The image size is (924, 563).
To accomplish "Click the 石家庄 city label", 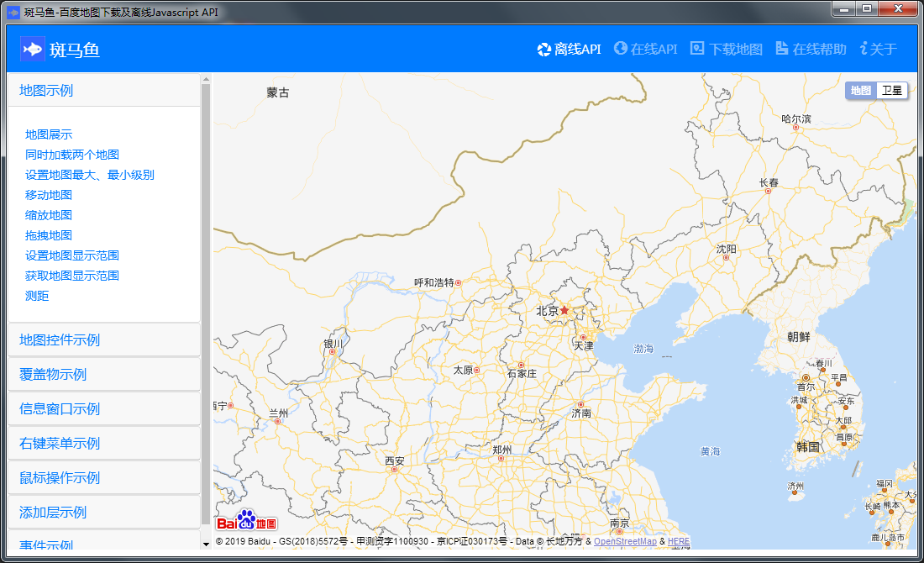I will point(522,374).
